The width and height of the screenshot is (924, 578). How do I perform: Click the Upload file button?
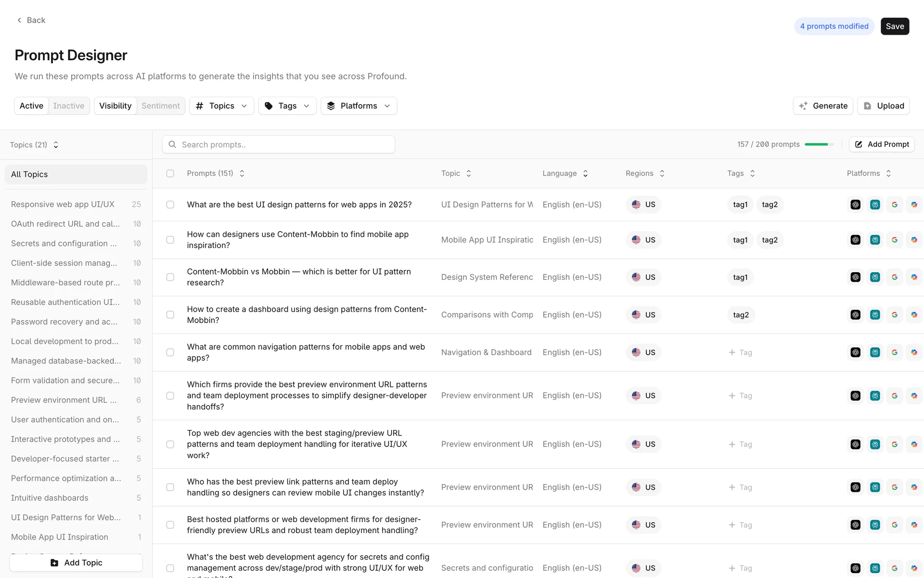[x=884, y=106]
